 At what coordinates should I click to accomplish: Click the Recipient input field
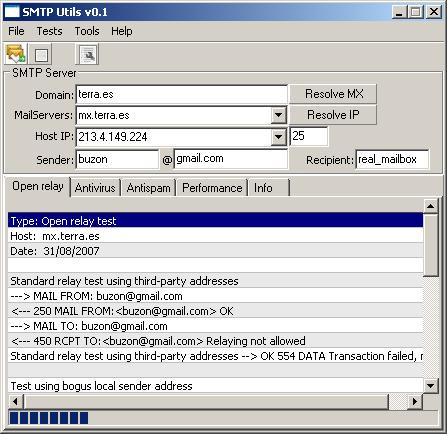click(x=392, y=159)
